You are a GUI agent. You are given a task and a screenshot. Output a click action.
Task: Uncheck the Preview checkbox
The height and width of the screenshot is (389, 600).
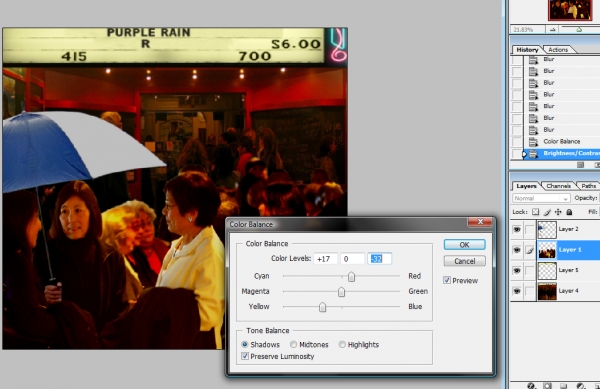[447, 280]
